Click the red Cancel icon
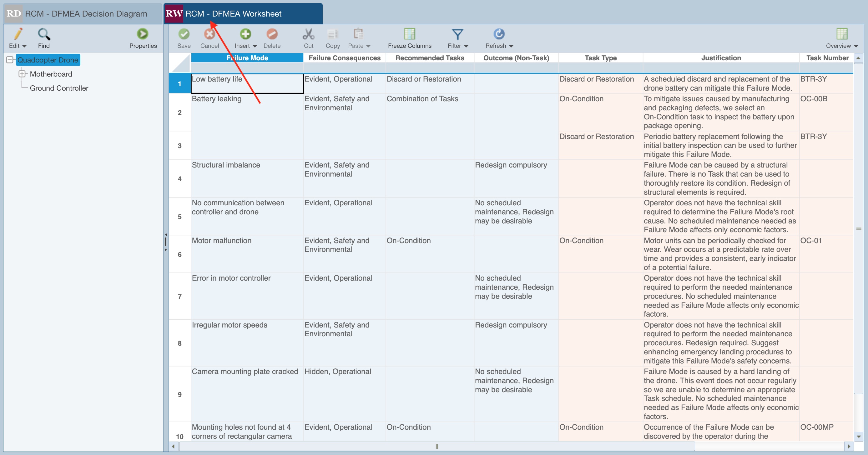Screen dimensions: 868x455 [209, 34]
